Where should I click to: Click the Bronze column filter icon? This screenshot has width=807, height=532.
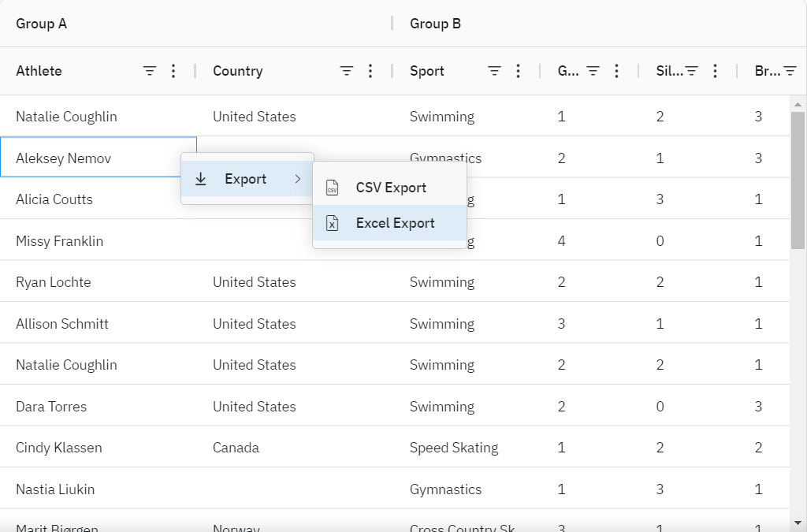(x=790, y=71)
